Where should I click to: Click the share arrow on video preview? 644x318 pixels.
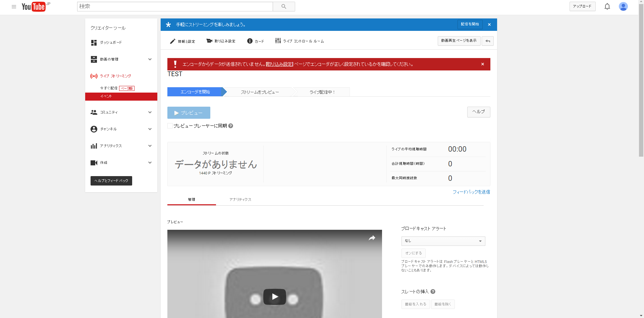tap(372, 238)
